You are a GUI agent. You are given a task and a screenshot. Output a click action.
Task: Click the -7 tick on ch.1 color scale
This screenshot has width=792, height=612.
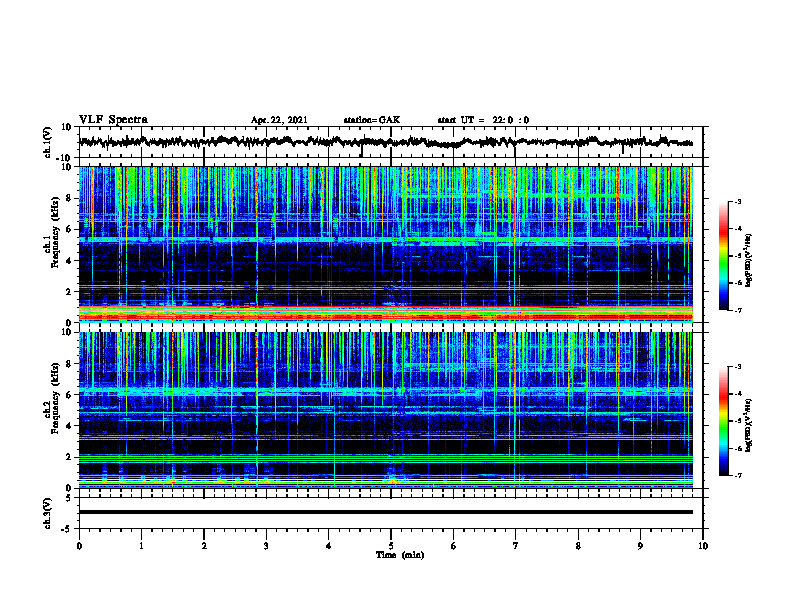737,310
